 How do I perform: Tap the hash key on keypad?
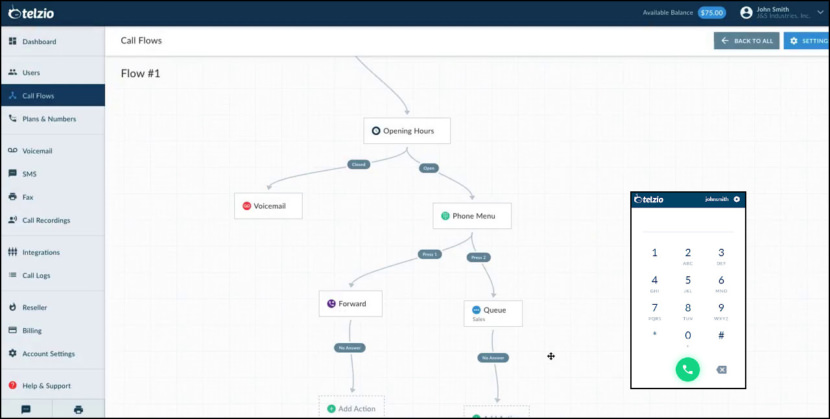(721, 335)
